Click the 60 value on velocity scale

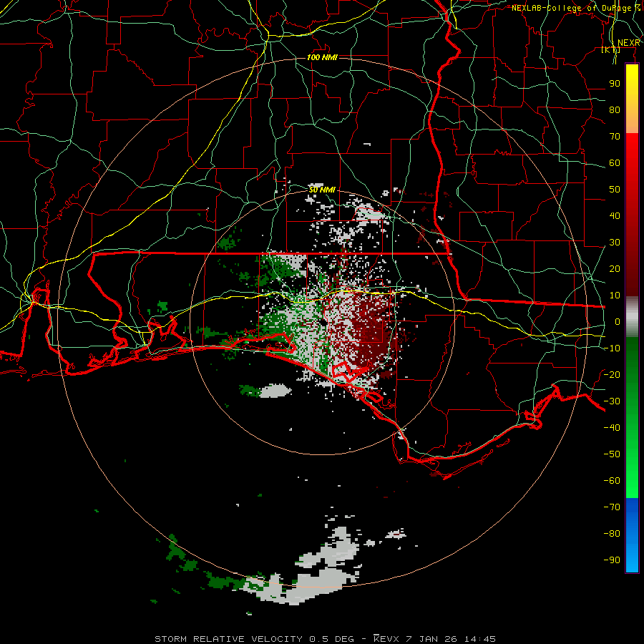click(615, 162)
